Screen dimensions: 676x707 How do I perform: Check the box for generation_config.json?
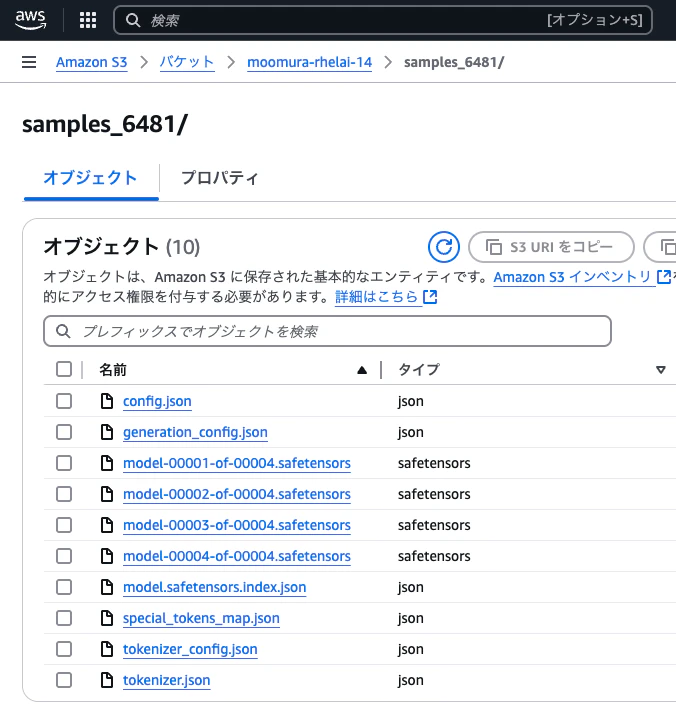[64, 432]
